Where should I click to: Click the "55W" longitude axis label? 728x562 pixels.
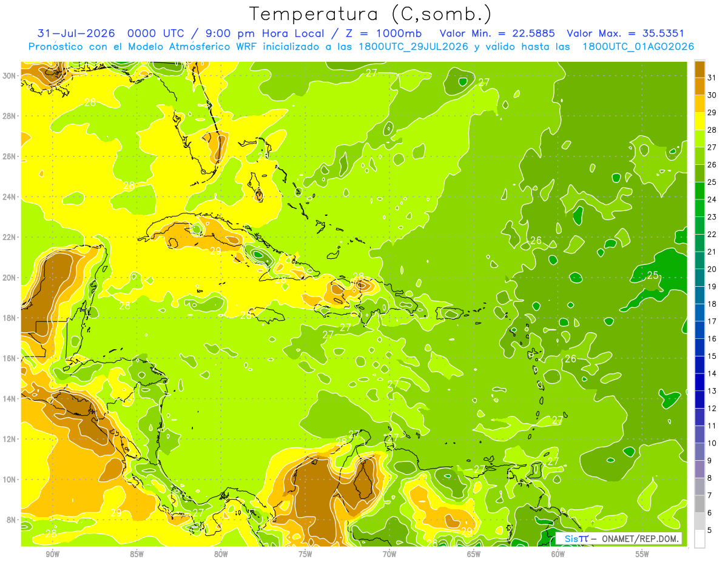(x=642, y=554)
